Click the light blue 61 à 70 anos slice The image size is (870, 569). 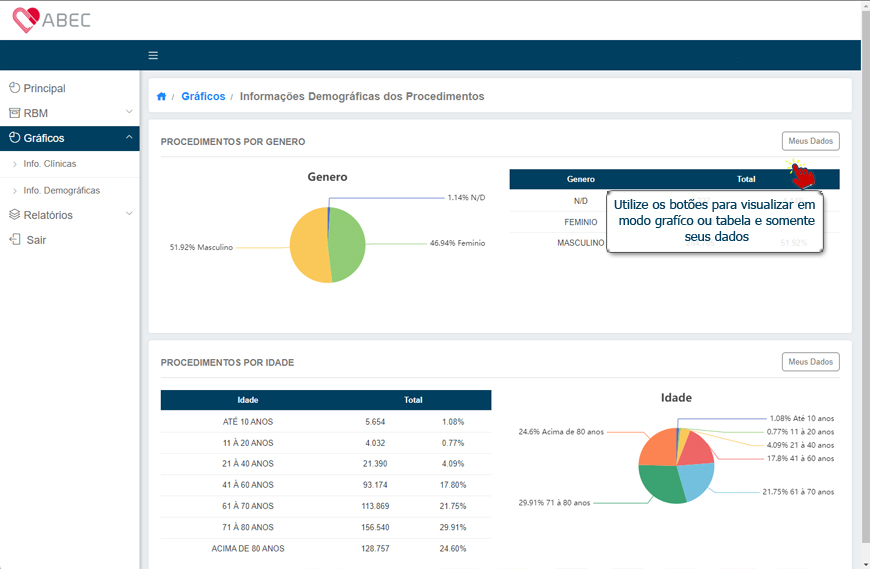click(x=696, y=480)
